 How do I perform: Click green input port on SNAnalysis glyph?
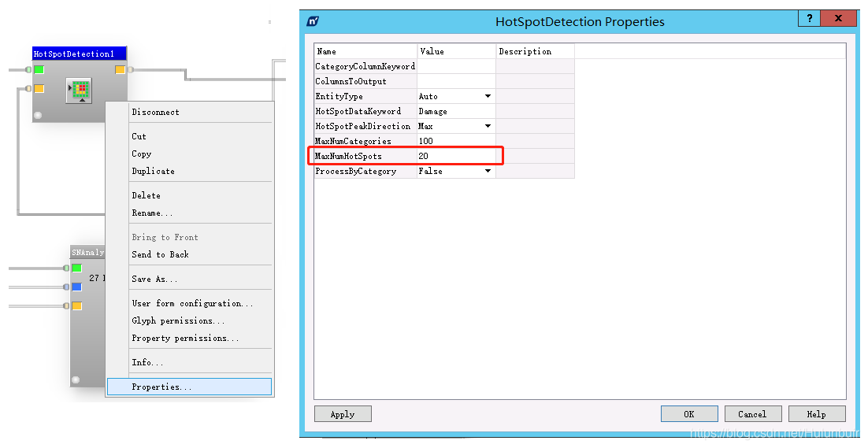point(77,268)
